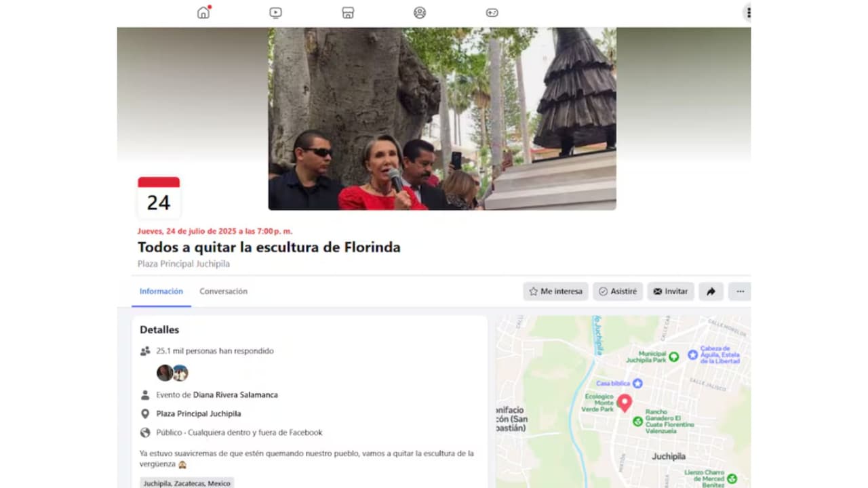Open the Gaming section
The width and height of the screenshot is (868, 488).
pyautogui.click(x=492, y=12)
